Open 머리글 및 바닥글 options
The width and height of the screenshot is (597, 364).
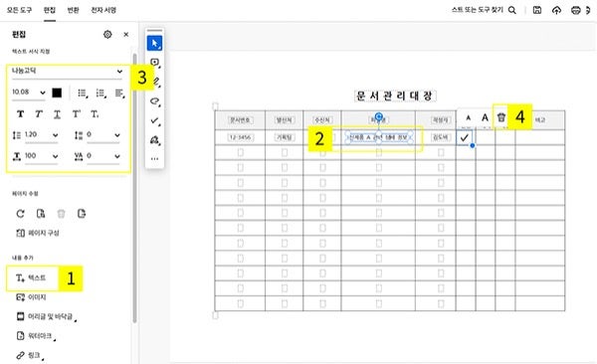46,316
